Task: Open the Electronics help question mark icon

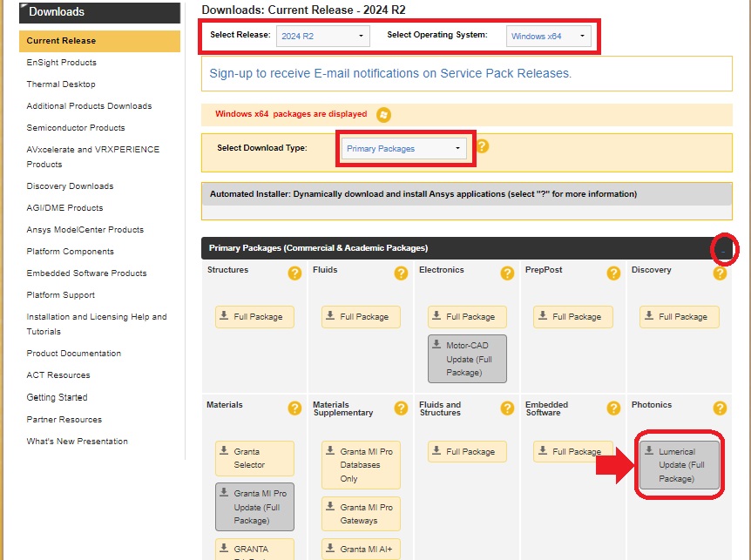Action: 507,273
